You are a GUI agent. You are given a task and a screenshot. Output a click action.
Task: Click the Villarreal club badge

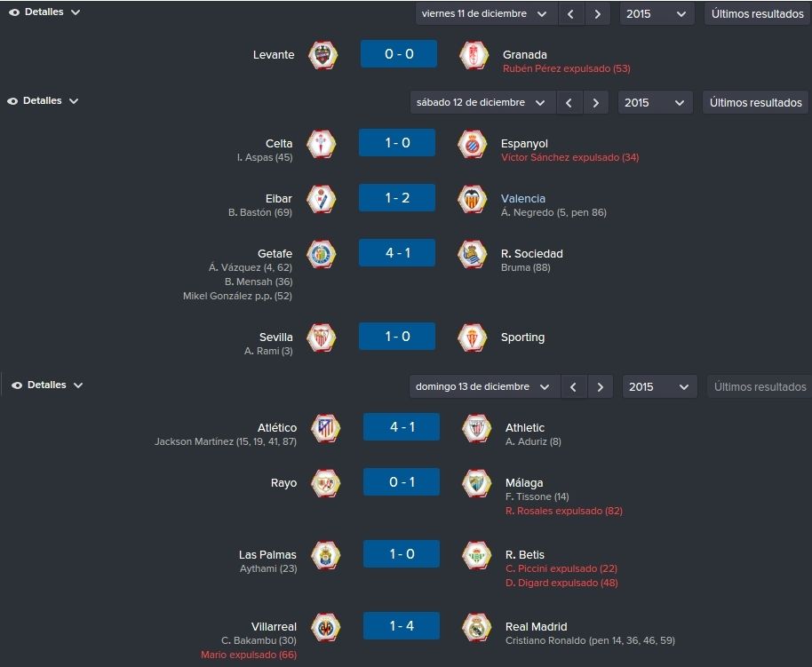point(325,627)
